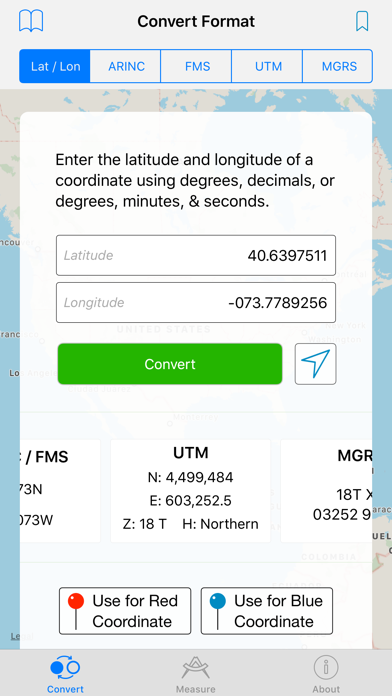The width and height of the screenshot is (392, 696).
Task: Tap the current location arrow icon
Action: coord(316,364)
